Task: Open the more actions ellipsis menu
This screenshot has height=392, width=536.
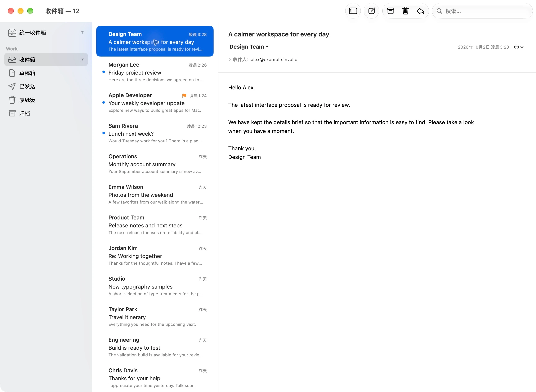Action: tap(518, 47)
